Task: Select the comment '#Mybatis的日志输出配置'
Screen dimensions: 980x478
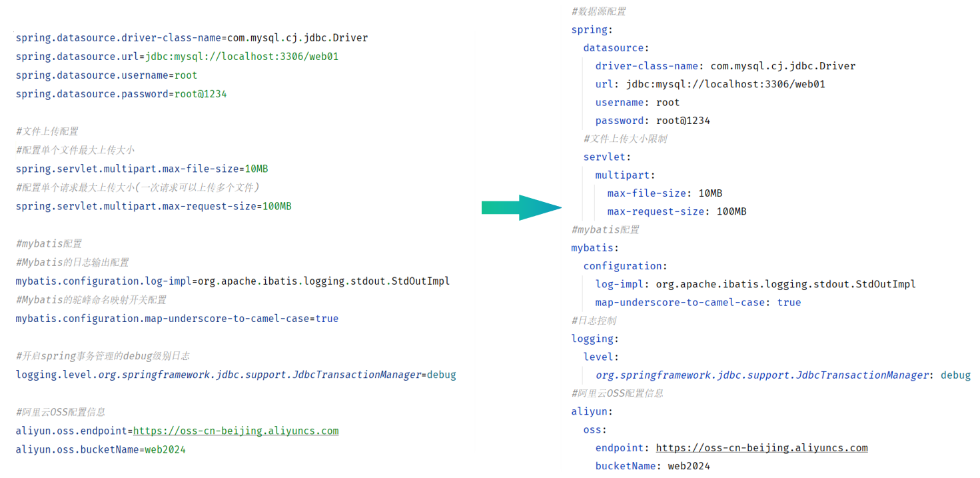Action: click(x=73, y=262)
